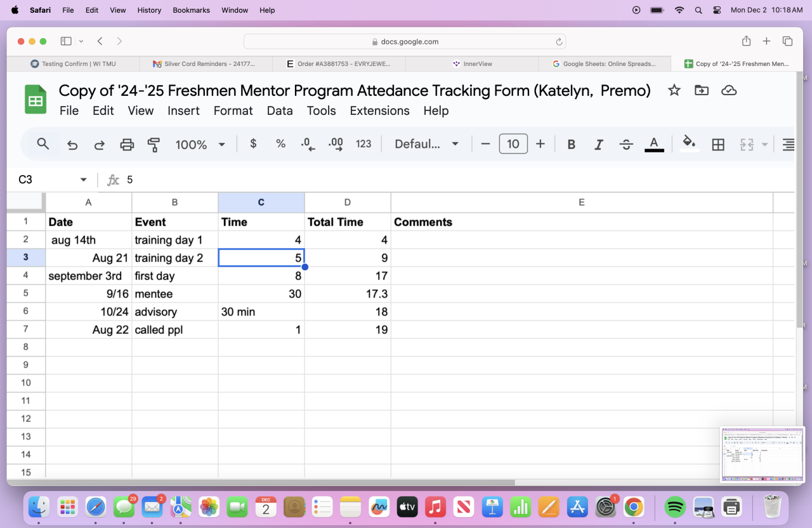Open Control Center in the menu bar
The image size is (812, 528).
point(717,10)
